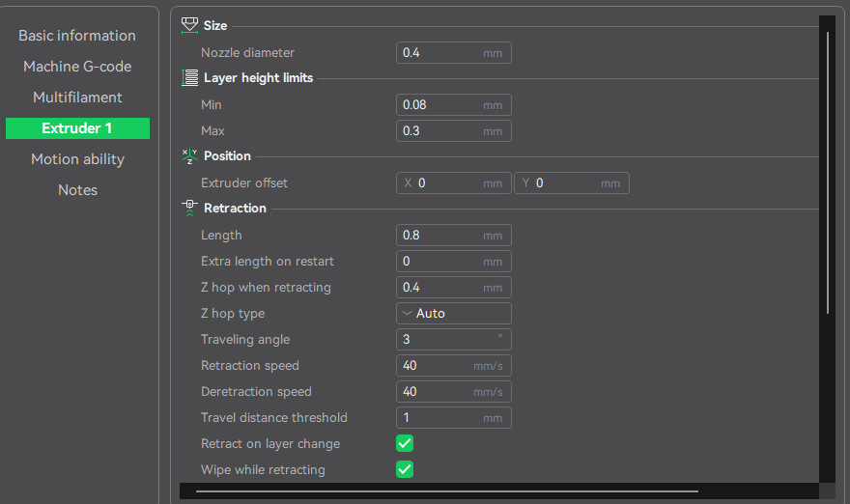Open the Notes tab
The width and height of the screenshot is (850, 504).
[x=77, y=190]
